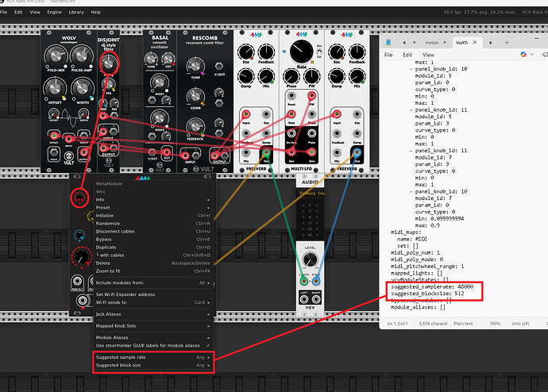Select Bypass in the context menu
548x392 pixels.
point(153,240)
